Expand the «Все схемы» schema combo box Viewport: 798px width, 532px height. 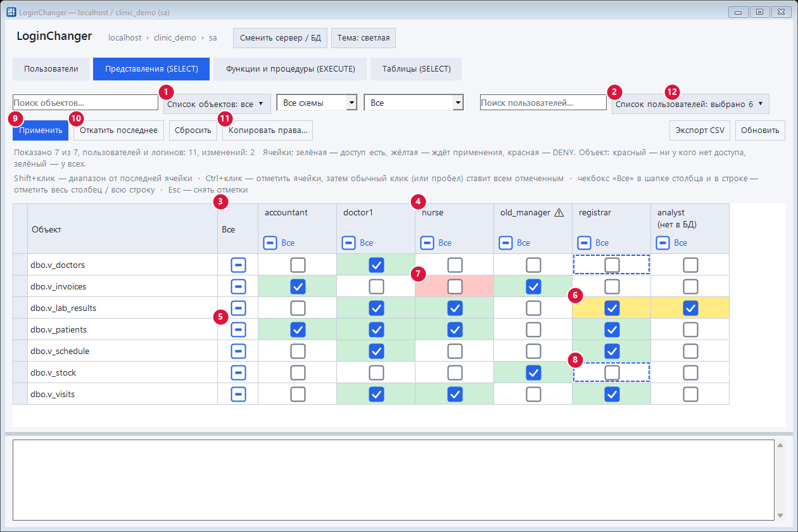[317, 103]
